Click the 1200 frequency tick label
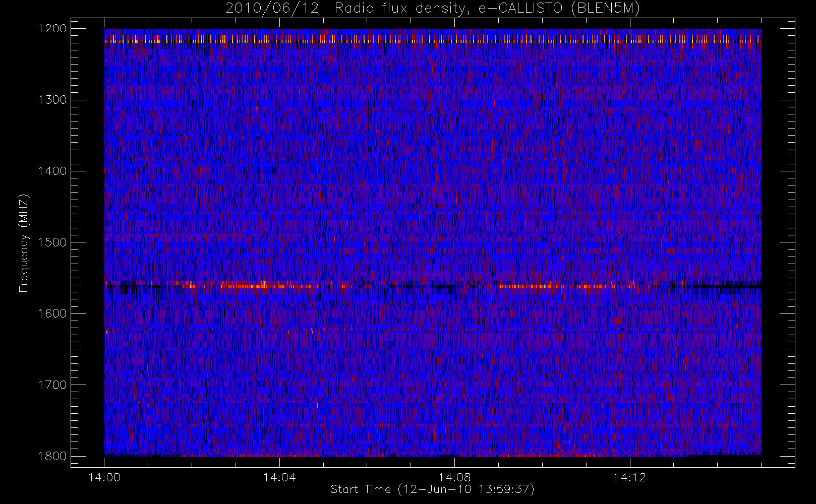This screenshot has height=504, width=816. pos(52,29)
